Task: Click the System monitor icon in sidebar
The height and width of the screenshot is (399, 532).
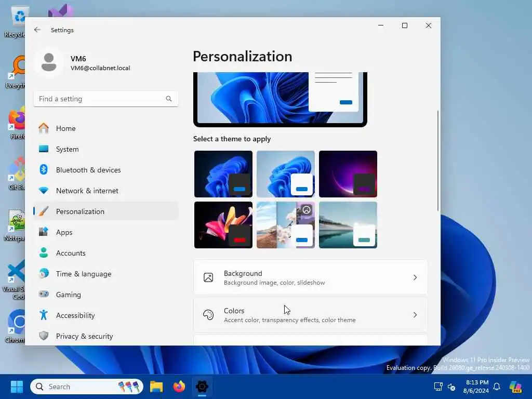Action: (x=44, y=149)
